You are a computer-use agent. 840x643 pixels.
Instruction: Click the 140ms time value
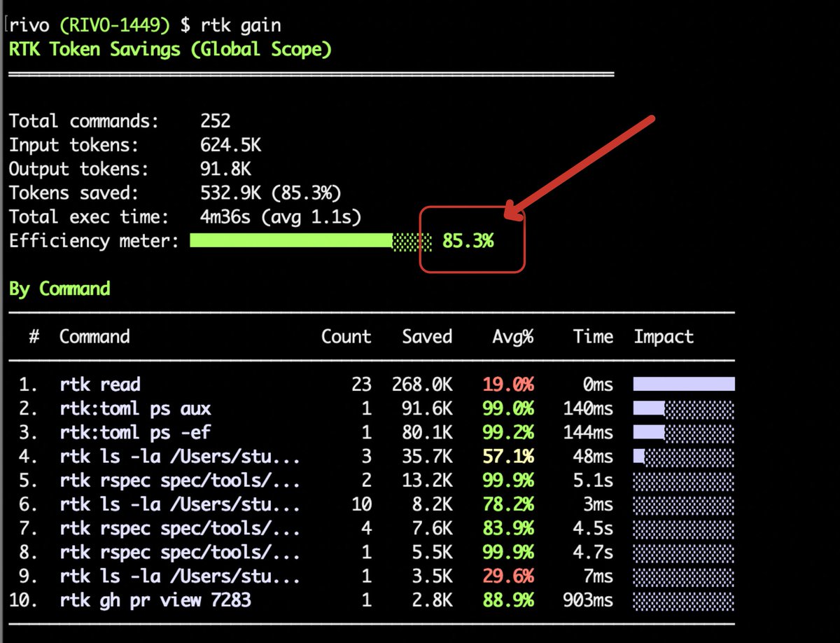click(x=588, y=408)
